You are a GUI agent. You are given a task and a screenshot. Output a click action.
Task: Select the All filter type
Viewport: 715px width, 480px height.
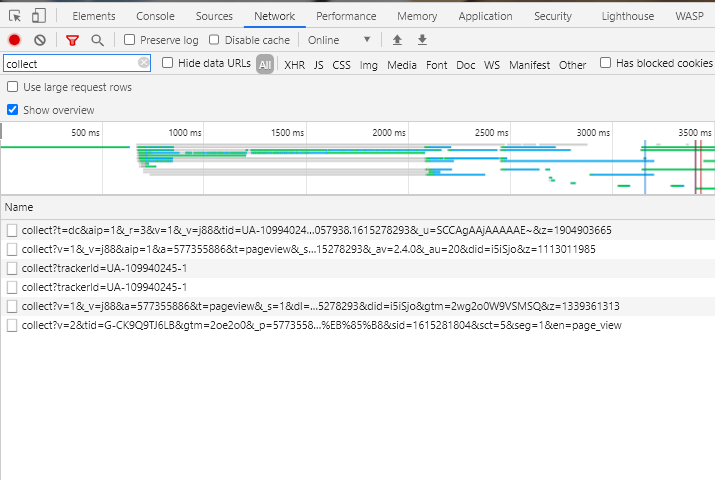265,65
